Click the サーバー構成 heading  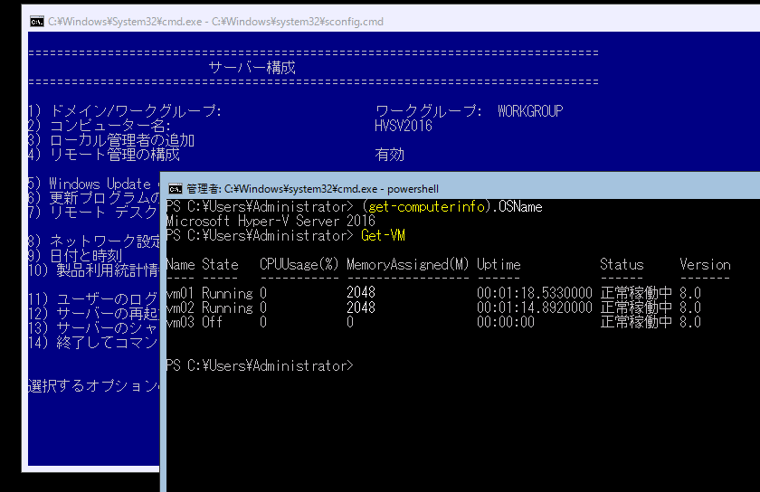point(252,67)
